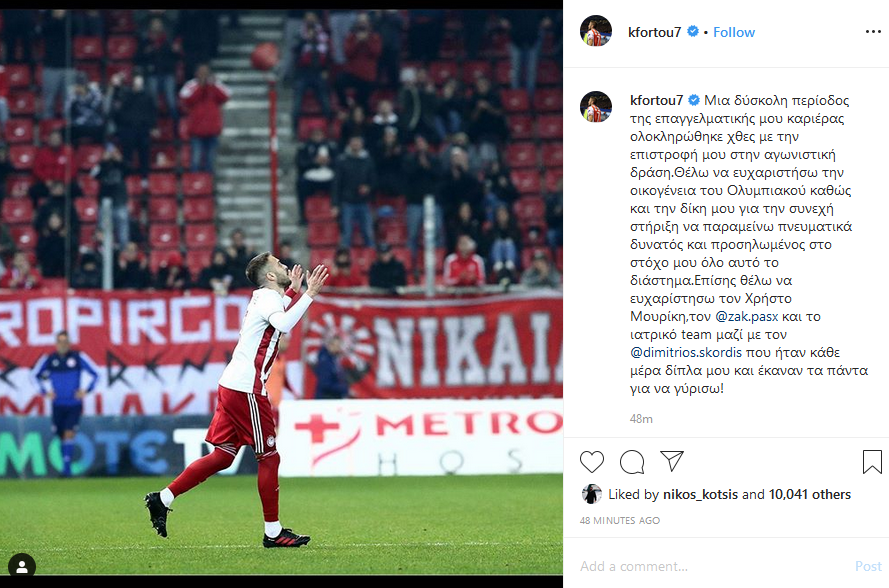889x588 pixels.
Task: Open the @zak.pasx mention
Action: 747,316
